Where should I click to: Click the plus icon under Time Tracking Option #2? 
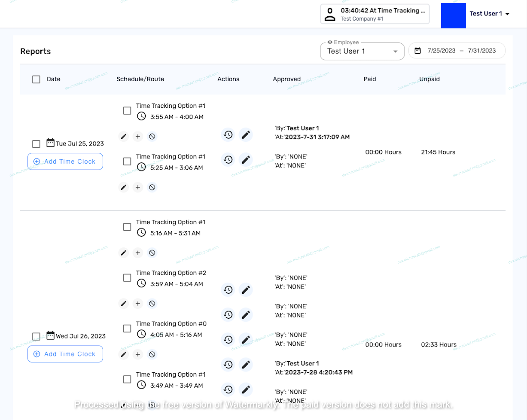coord(137,304)
